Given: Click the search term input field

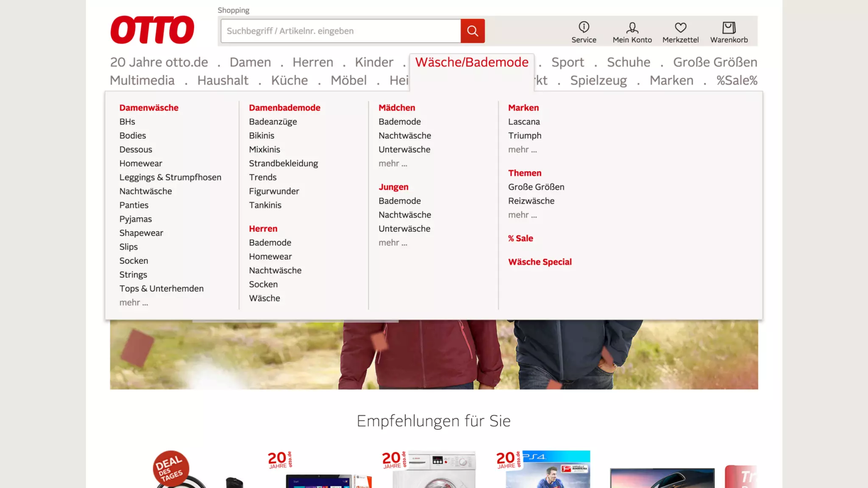Looking at the screenshot, I should (x=340, y=31).
